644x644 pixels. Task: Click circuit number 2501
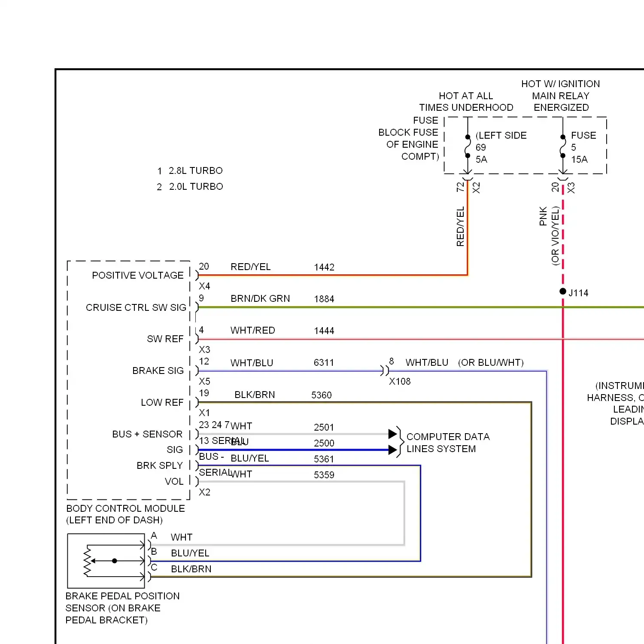pyautogui.click(x=324, y=427)
